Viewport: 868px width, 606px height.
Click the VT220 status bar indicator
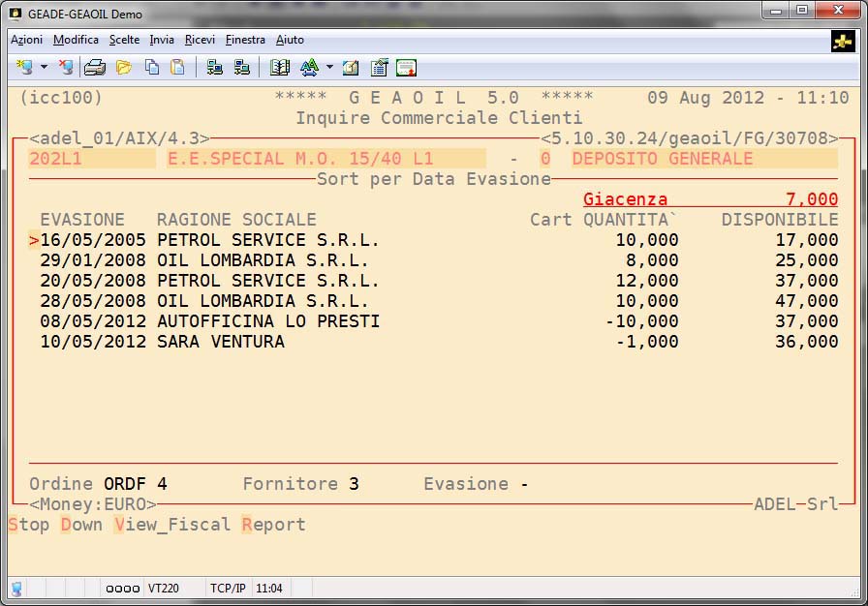(x=161, y=588)
